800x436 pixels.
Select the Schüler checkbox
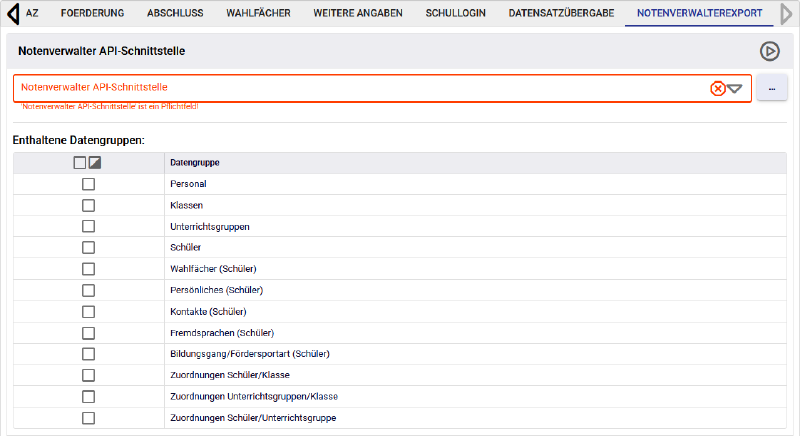[x=88, y=247]
